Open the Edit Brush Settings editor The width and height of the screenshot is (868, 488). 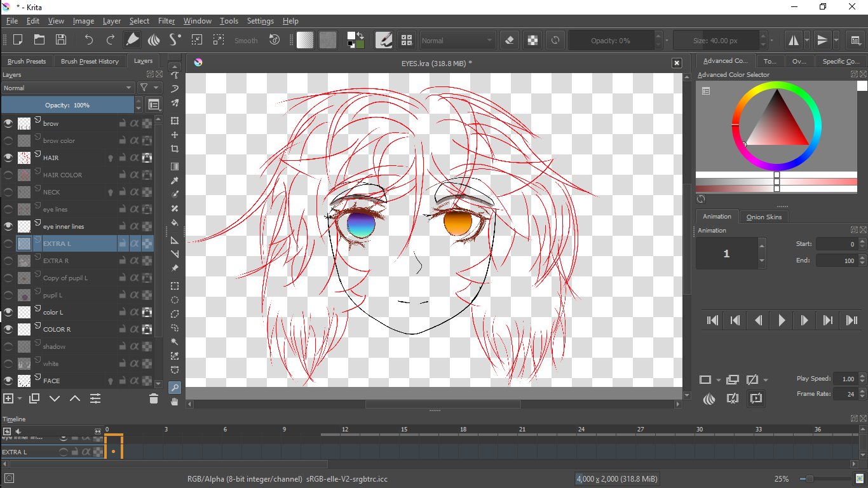[384, 40]
